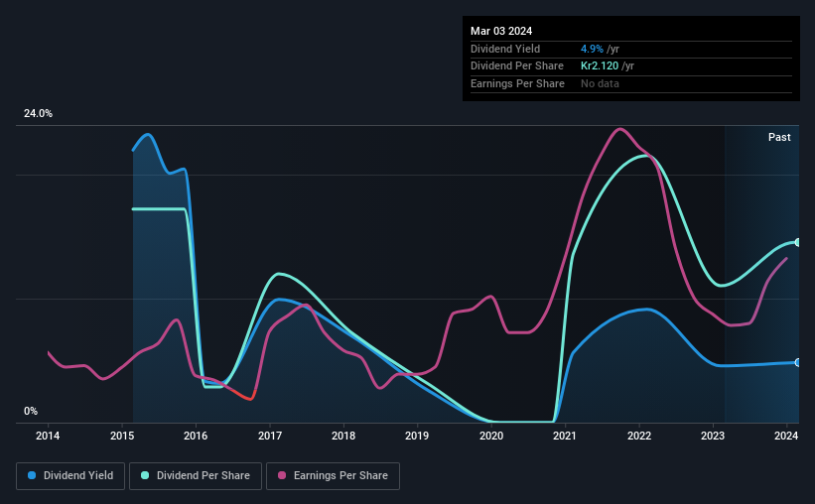Click the Mar 03 2024 tooltip date

pyautogui.click(x=501, y=31)
